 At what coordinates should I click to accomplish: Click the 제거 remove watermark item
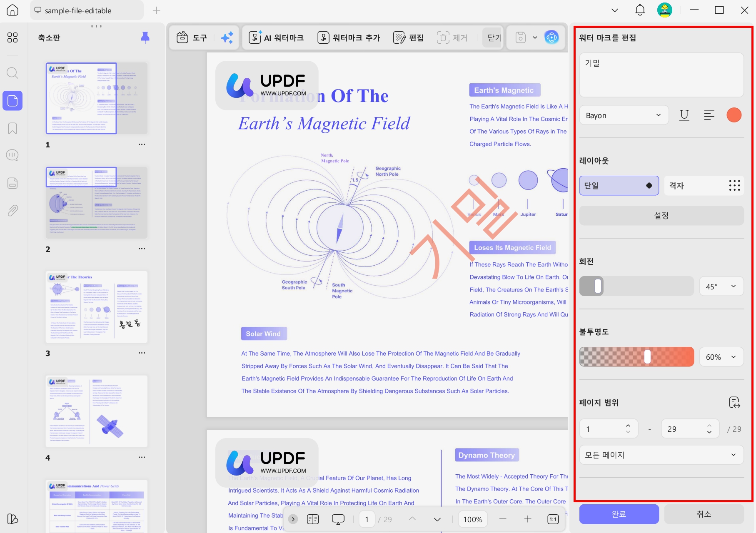point(452,38)
